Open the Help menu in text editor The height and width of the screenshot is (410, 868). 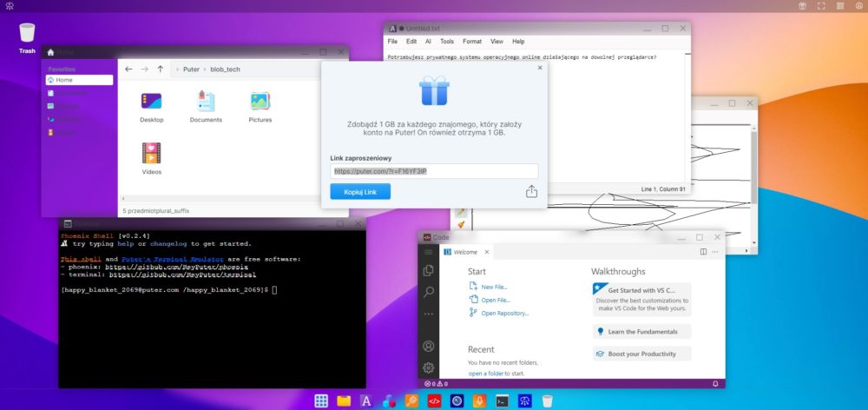click(518, 42)
